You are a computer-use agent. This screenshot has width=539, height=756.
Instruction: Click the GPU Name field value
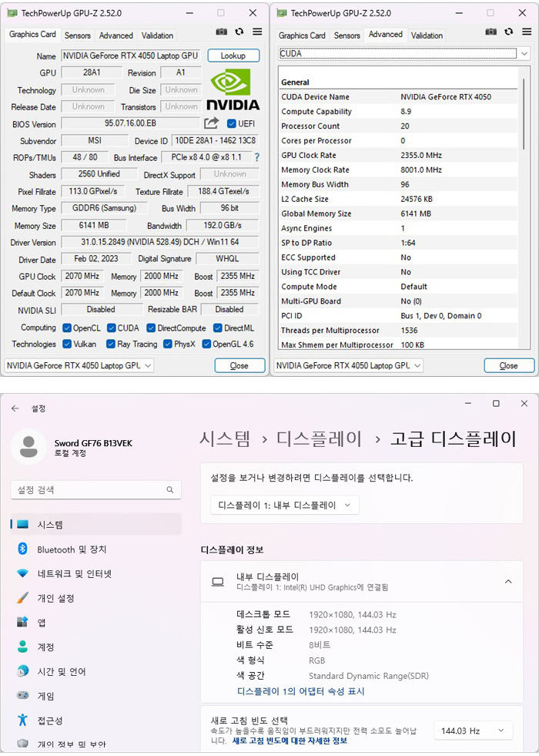click(x=130, y=55)
